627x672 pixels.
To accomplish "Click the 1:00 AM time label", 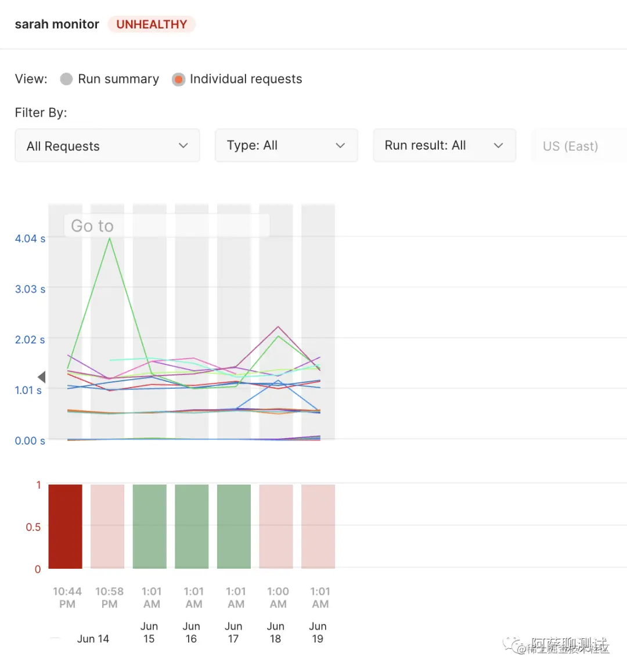I will tap(278, 598).
